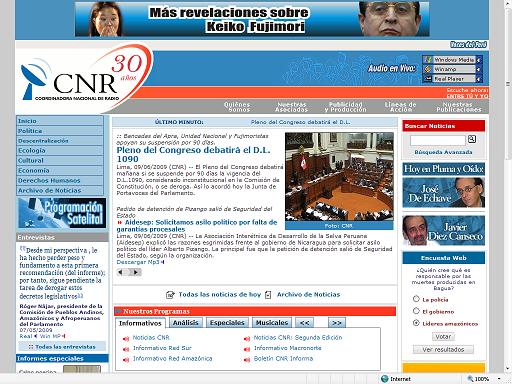Click the zoom magnifier 100% in status bar
The image size is (512, 384).
point(470,379)
